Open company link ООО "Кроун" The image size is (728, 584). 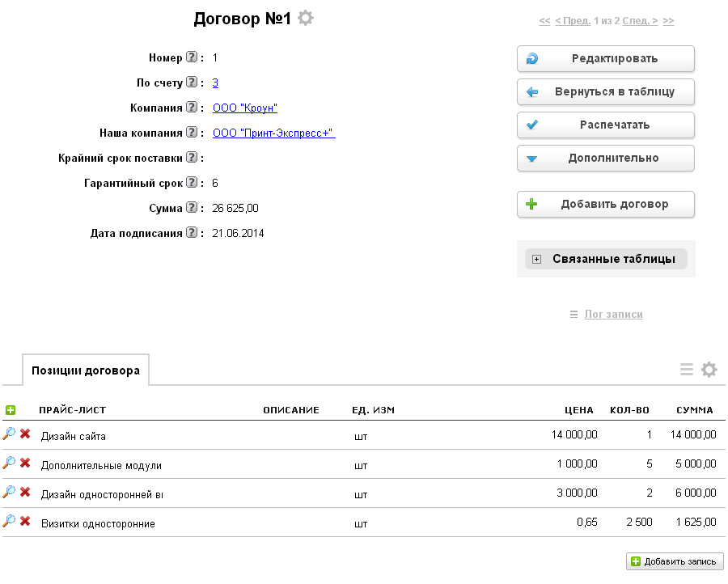[x=245, y=108]
